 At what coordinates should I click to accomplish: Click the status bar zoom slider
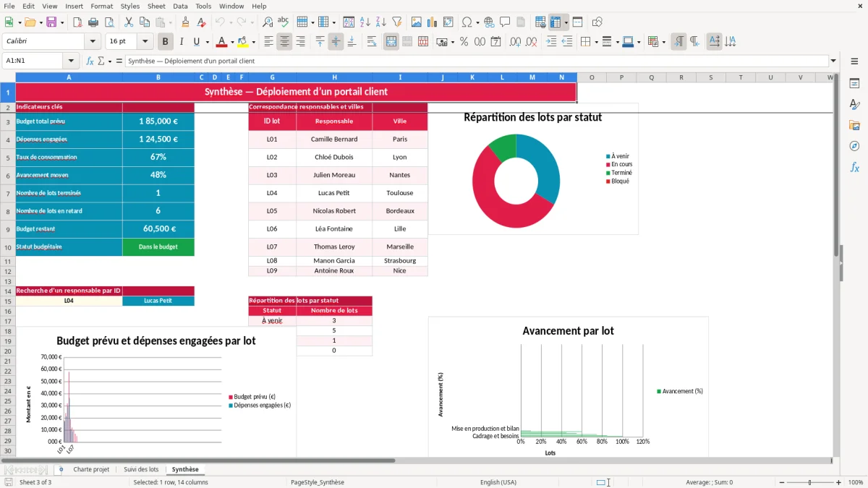click(810, 482)
